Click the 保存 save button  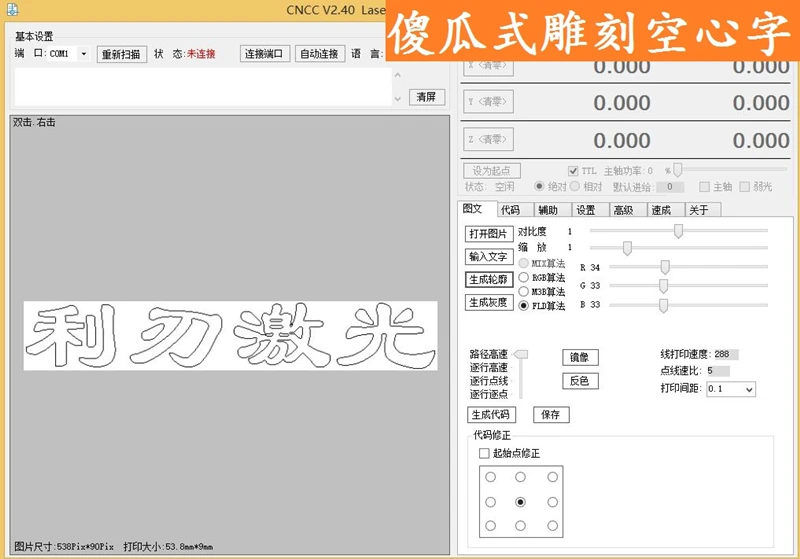click(551, 414)
